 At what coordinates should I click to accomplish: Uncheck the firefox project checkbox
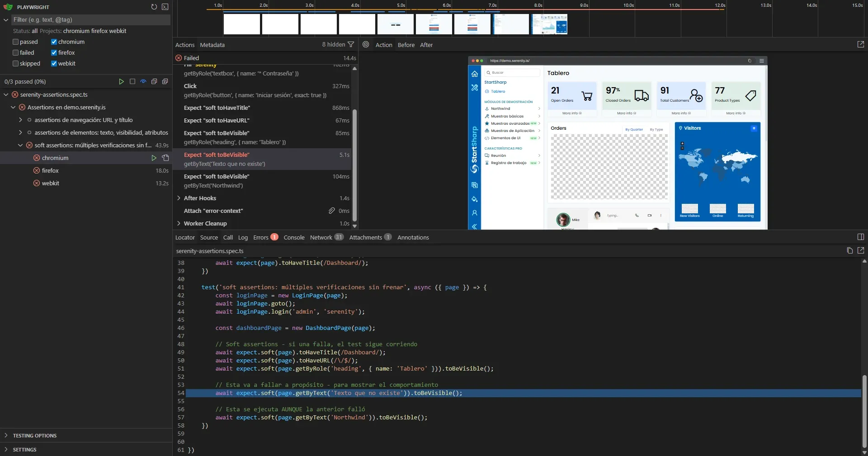point(53,52)
